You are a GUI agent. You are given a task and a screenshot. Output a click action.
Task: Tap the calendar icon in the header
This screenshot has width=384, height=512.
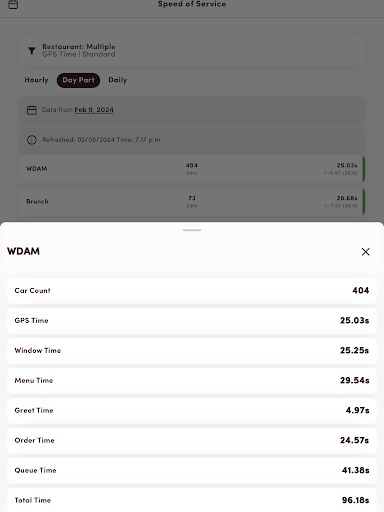point(13,4)
